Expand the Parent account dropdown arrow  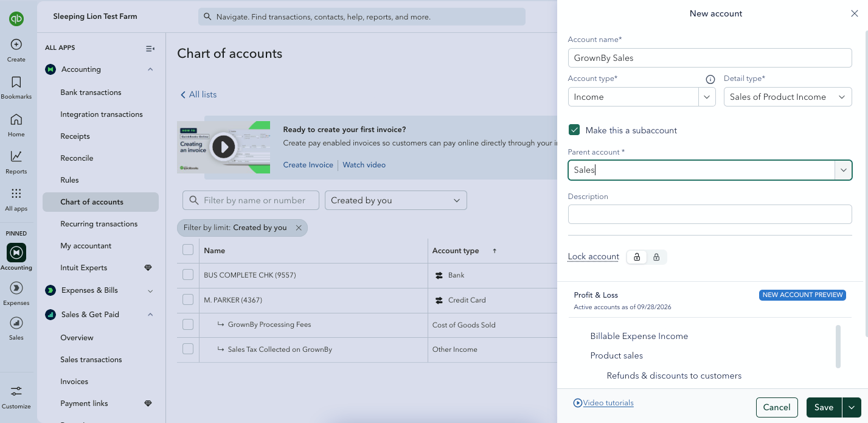(843, 170)
